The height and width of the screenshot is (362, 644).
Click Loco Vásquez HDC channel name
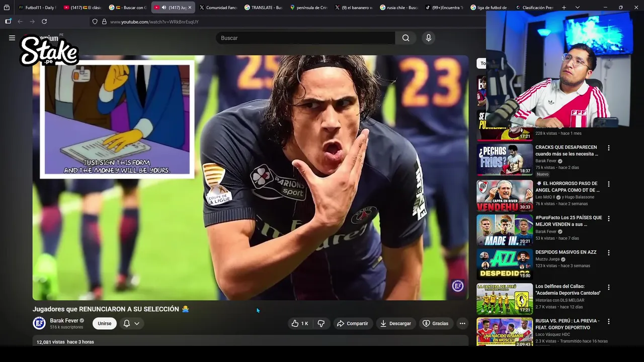coord(552,334)
